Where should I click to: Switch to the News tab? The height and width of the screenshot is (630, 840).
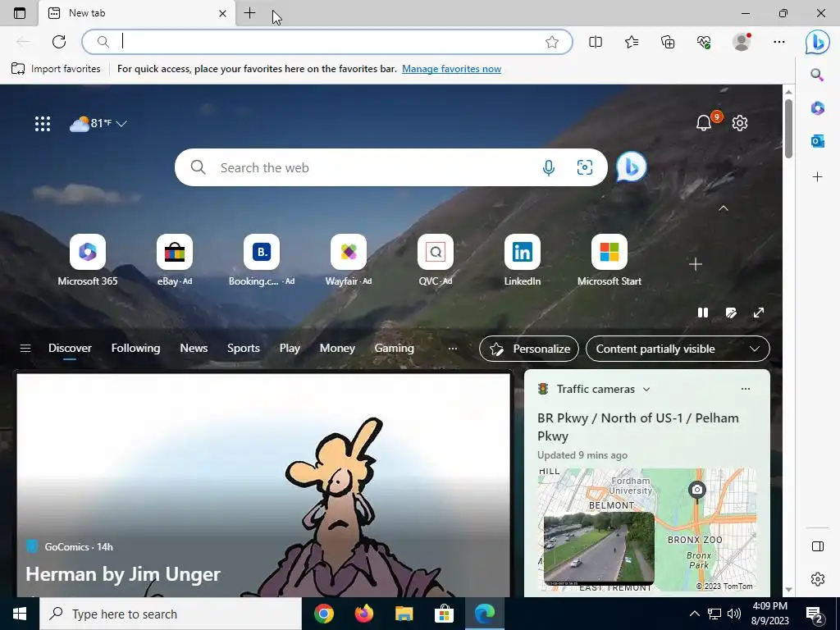(x=194, y=348)
